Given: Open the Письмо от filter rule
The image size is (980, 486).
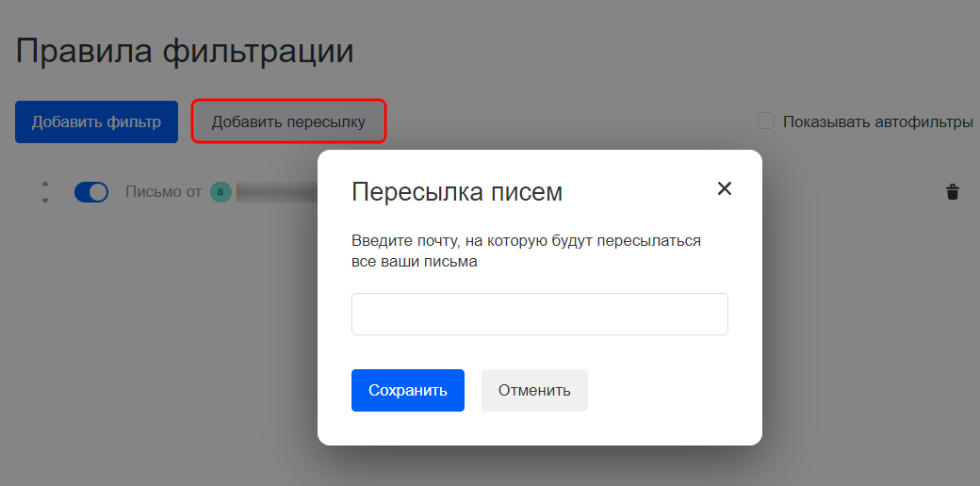Looking at the screenshot, I should point(163,192).
